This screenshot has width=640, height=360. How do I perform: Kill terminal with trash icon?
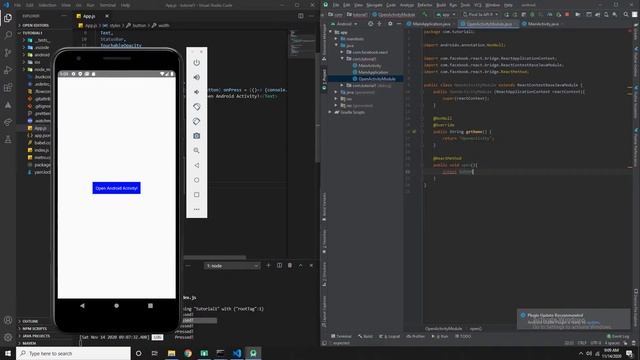[290, 266]
